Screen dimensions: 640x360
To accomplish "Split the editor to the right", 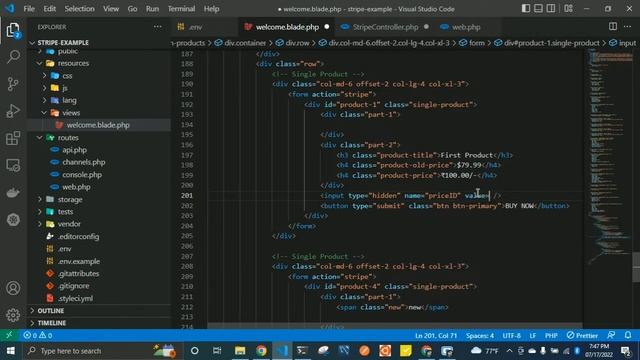I will [613, 27].
